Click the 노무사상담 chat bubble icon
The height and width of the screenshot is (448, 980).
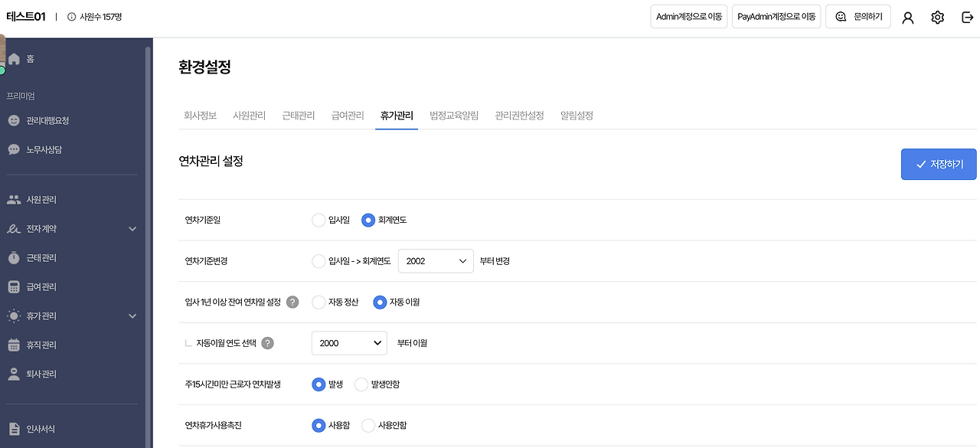(x=14, y=149)
